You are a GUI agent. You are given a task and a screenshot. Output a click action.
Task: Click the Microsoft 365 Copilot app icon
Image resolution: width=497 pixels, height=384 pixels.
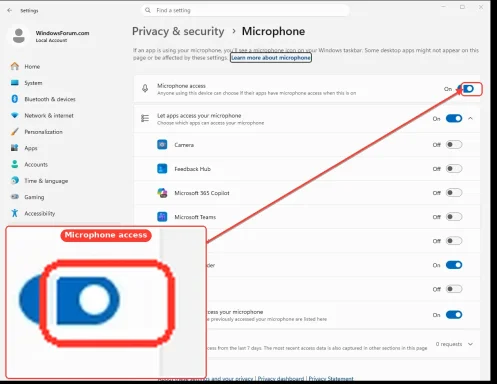tap(162, 193)
